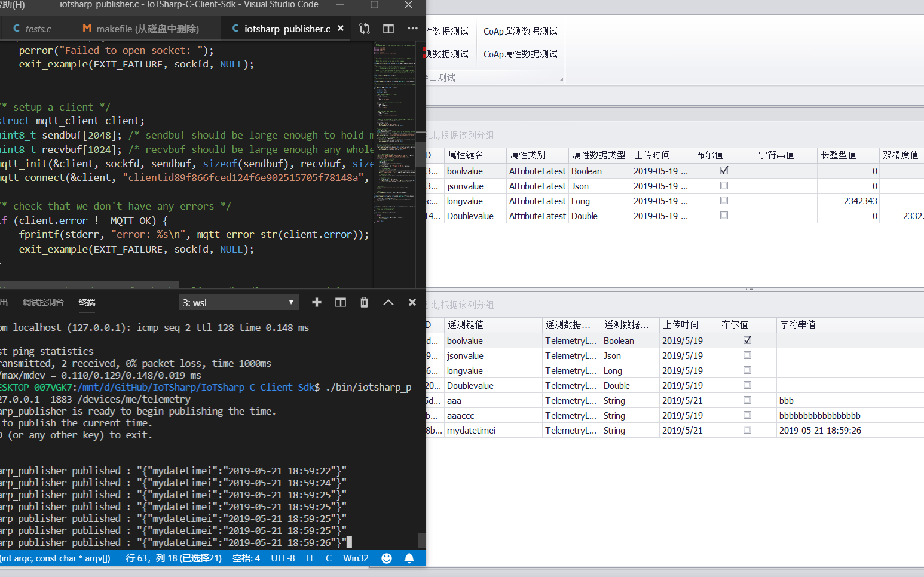This screenshot has width=924, height=577.
Task: Toggle Doublevalue attribute boolean checkbox
Action: click(724, 216)
